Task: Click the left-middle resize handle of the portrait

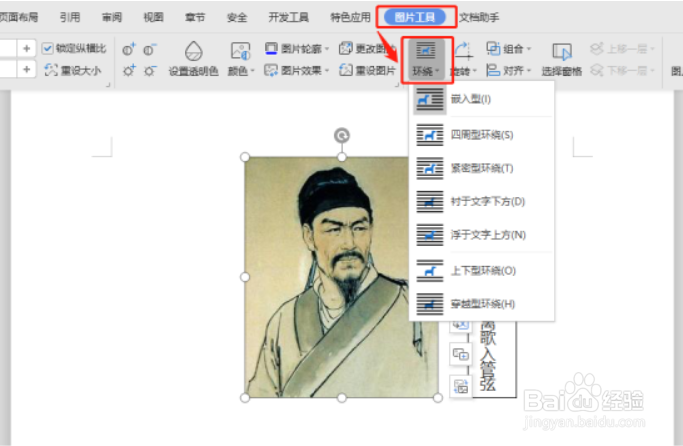Action: (x=245, y=277)
